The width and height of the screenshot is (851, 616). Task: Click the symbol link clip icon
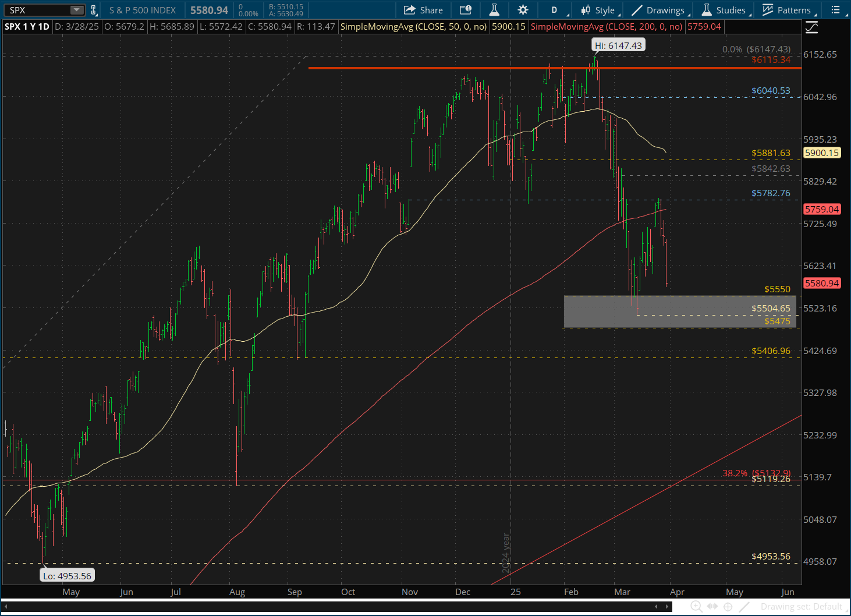(93, 10)
